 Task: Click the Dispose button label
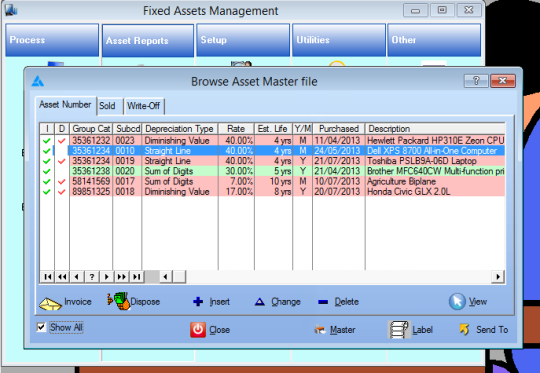pyautogui.click(x=145, y=302)
